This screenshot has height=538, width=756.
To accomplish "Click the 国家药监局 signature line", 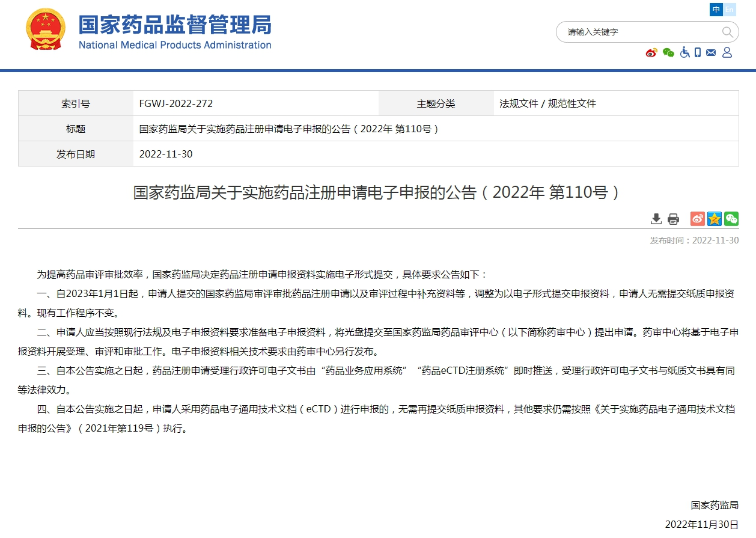I will click(715, 505).
